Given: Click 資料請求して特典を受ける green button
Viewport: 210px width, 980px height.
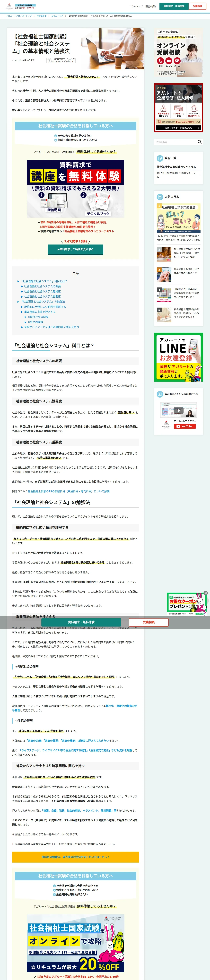Looking at the screenshot, I should [x=75, y=249].
